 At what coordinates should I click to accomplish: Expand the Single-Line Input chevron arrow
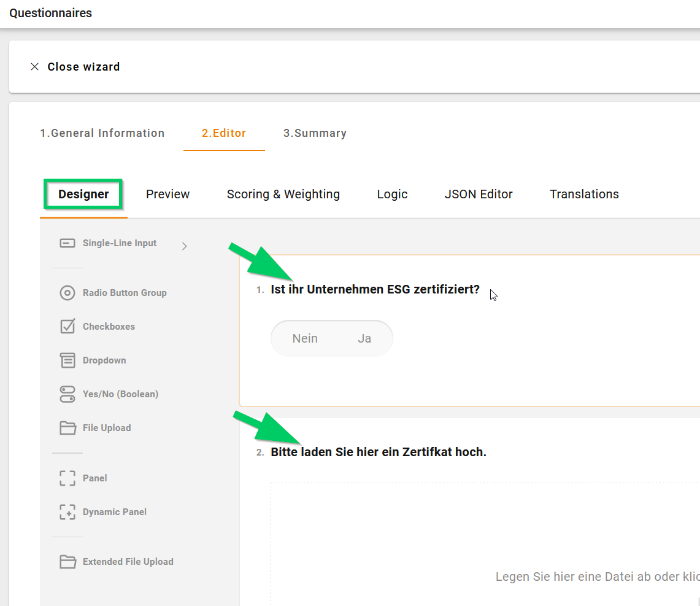pyautogui.click(x=185, y=246)
